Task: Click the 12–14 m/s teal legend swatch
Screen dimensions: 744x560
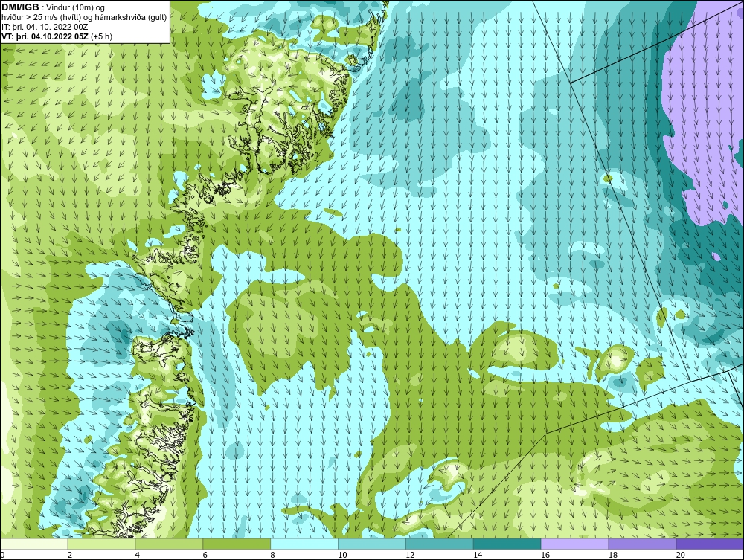Action: (x=440, y=544)
